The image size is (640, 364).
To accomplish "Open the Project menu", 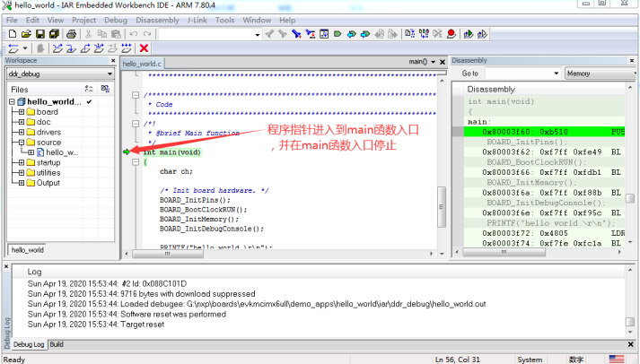I will point(83,20).
